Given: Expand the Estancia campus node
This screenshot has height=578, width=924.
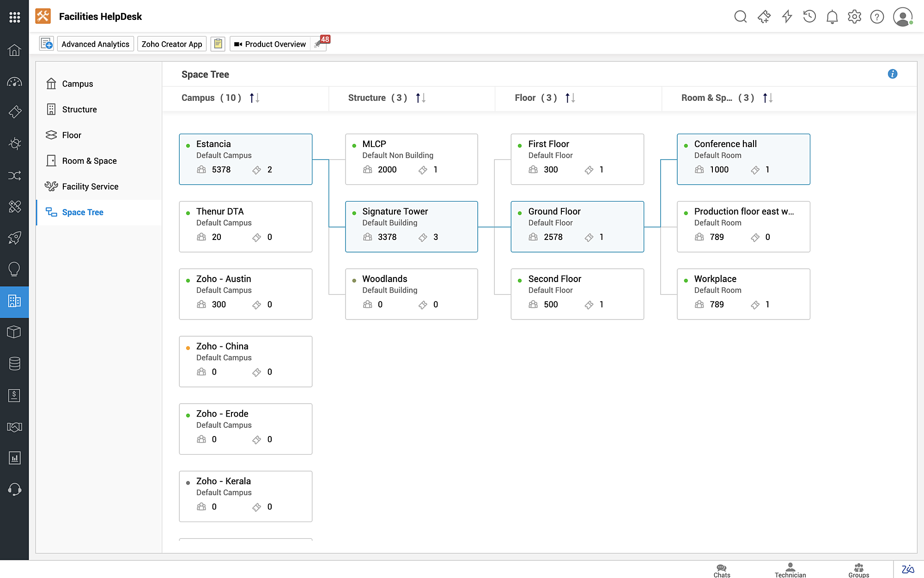Looking at the screenshot, I should click(x=245, y=159).
